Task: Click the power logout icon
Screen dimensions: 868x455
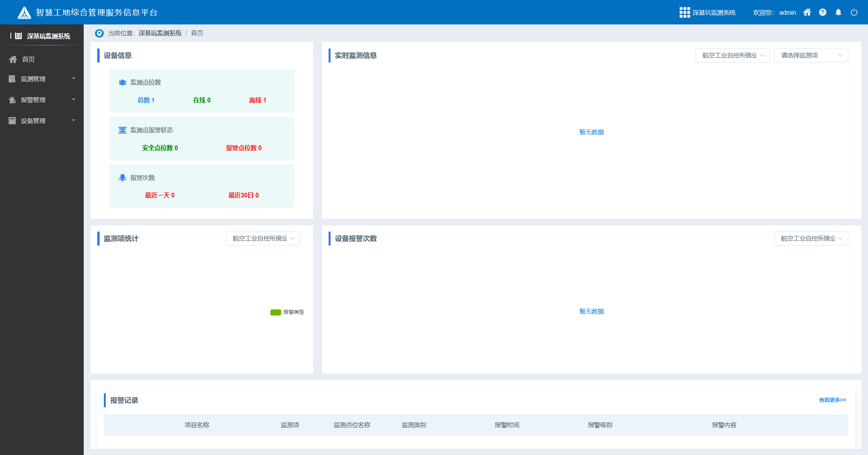Action: pyautogui.click(x=854, y=12)
